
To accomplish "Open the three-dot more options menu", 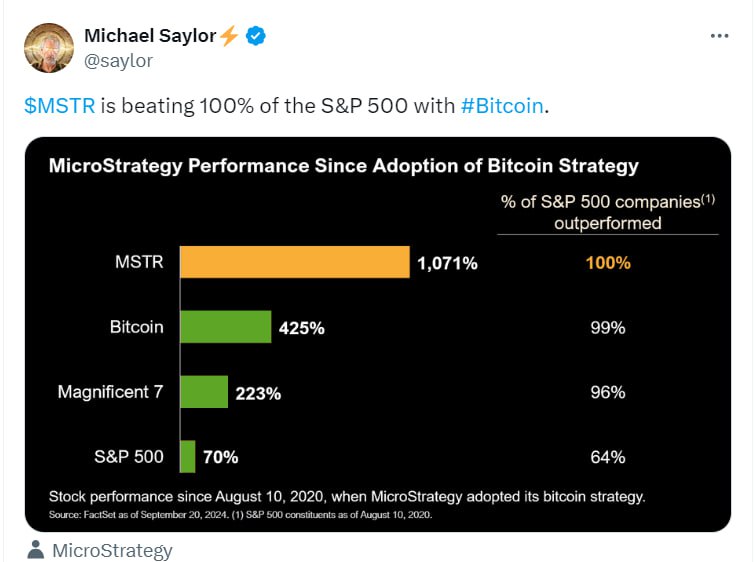I will point(719,36).
